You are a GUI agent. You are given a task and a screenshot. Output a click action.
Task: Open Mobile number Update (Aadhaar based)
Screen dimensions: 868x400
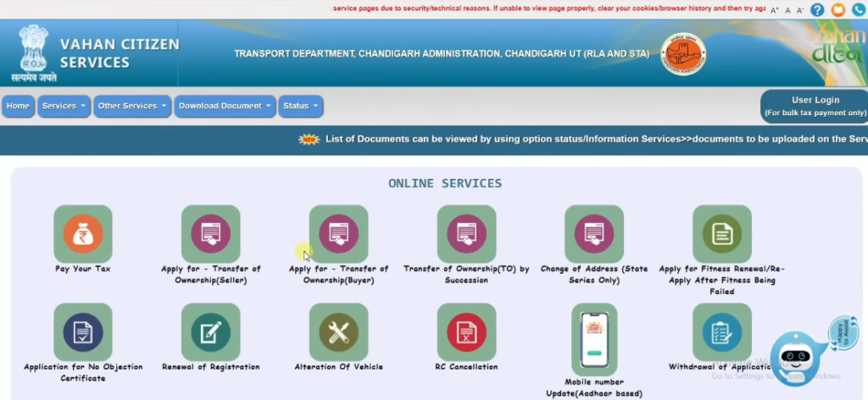(x=593, y=338)
